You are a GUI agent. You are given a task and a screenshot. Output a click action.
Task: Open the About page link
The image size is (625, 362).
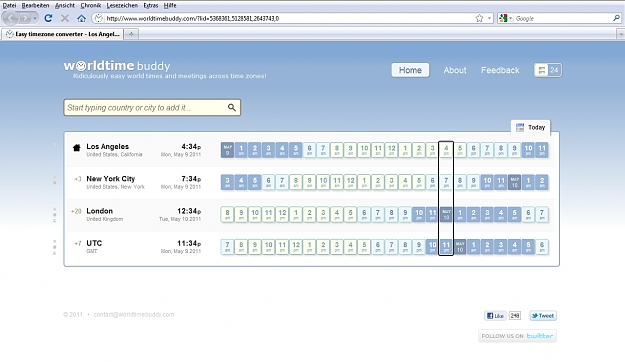(455, 70)
